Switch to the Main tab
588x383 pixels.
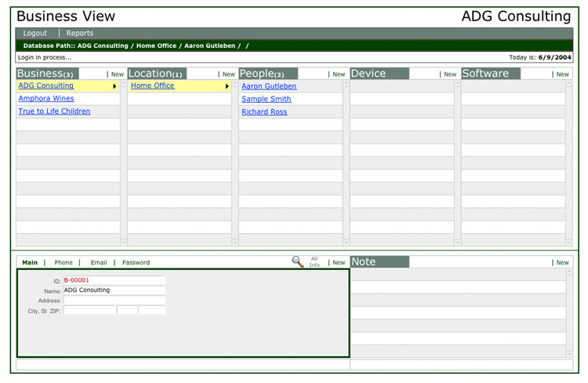pyautogui.click(x=30, y=262)
